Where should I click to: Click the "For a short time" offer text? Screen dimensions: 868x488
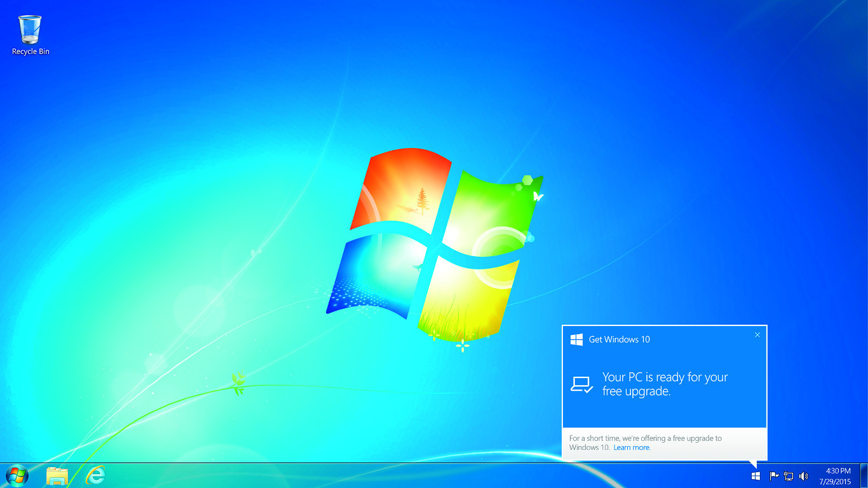645,438
